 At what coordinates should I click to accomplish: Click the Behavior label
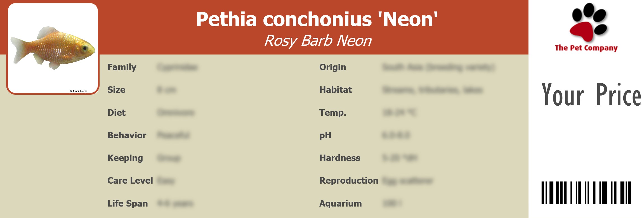(x=127, y=135)
